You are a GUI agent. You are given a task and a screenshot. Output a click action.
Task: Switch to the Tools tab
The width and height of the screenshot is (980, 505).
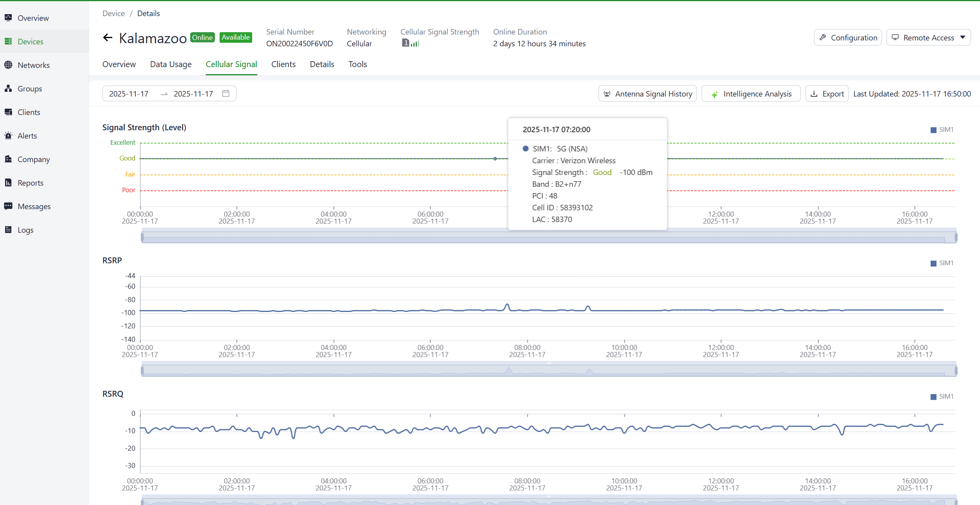pyautogui.click(x=358, y=64)
